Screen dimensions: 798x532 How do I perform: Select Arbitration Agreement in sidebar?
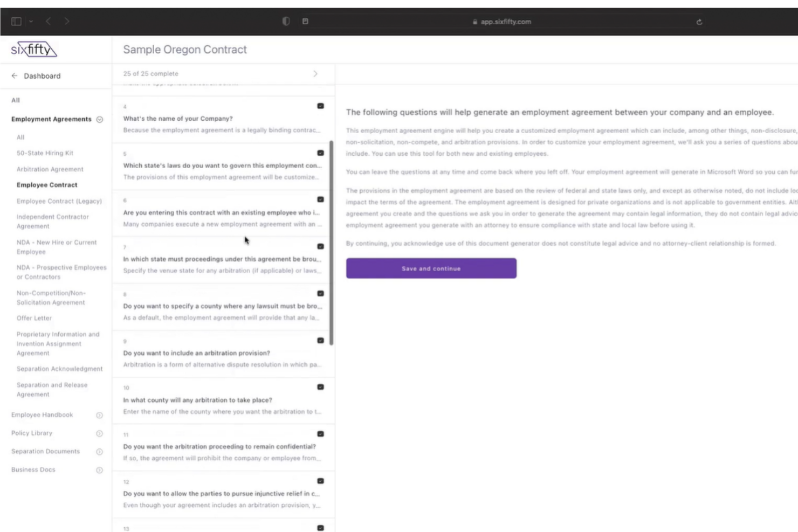pos(50,169)
